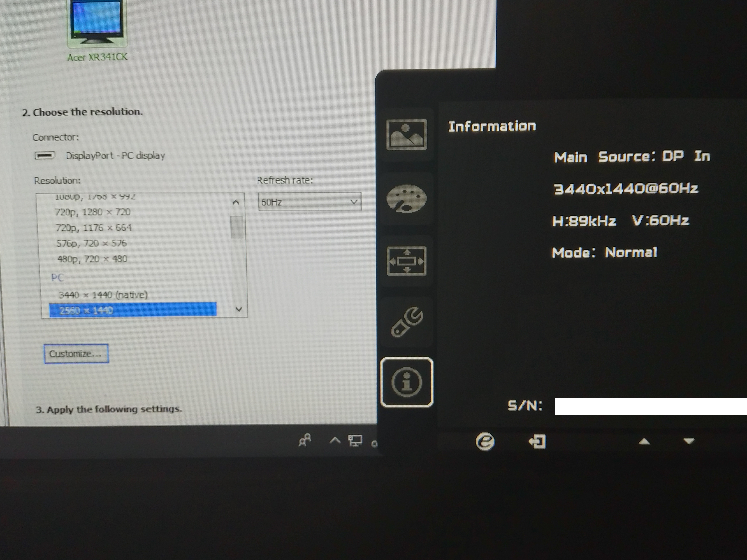Open the wrench Settings menu in OSD
The width and height of the screenshot is (747, 560).
point(407,322)
